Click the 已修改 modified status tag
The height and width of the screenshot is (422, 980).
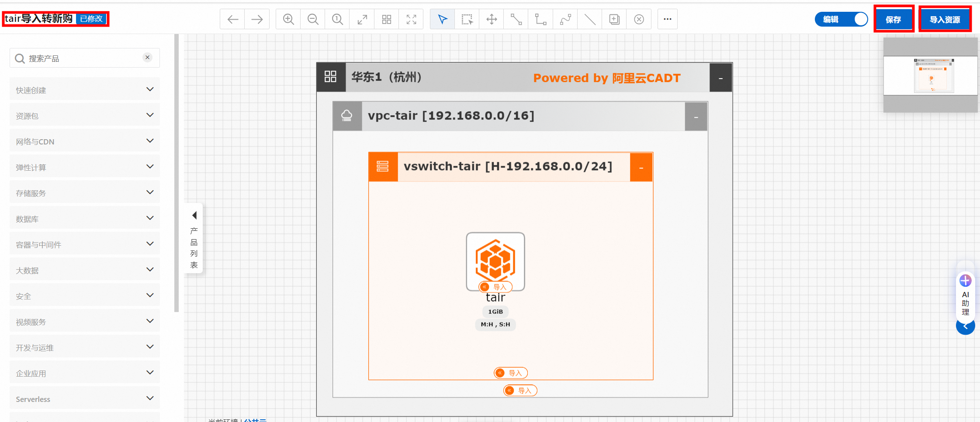[91, 19]
